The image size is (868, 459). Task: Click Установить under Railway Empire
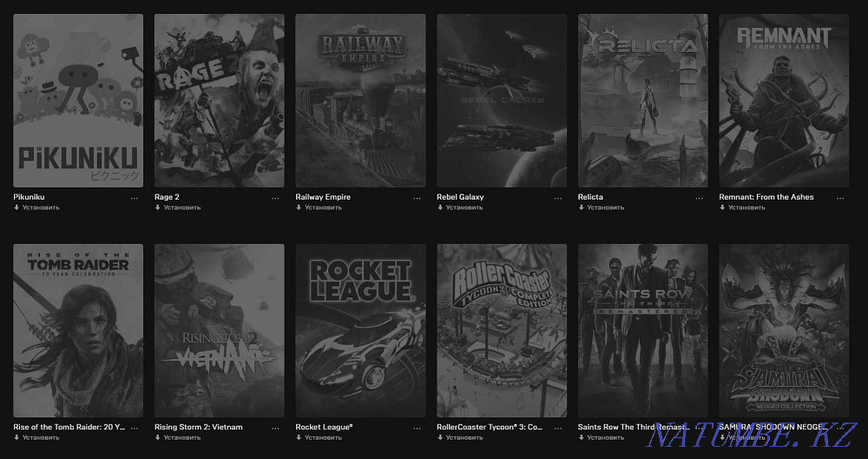pos(319,207)
